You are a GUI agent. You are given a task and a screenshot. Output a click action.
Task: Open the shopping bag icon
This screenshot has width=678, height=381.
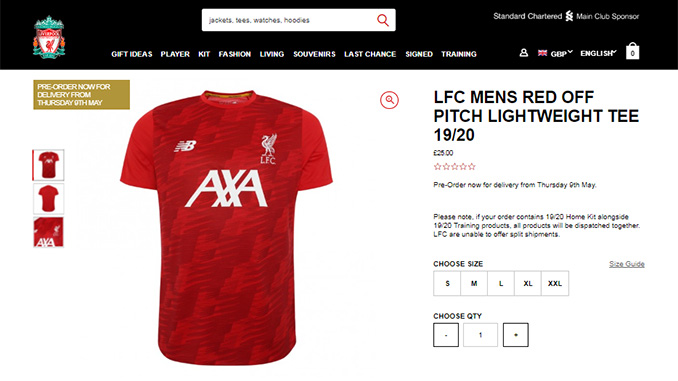pyautogui.click(x=632, y=51)
